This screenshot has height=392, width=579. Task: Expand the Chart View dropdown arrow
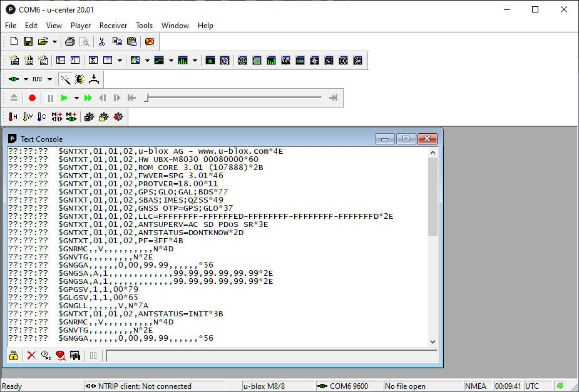tap(171, 61)
